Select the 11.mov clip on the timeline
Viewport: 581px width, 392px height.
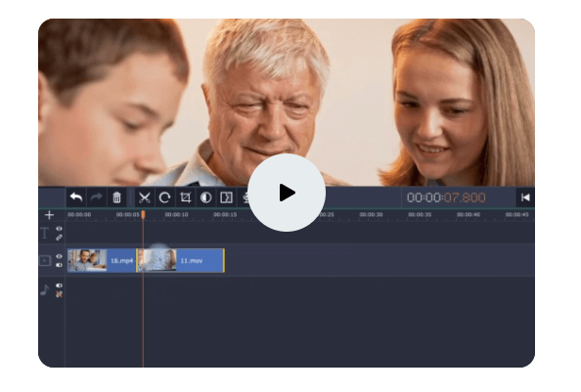coord(182,261)
